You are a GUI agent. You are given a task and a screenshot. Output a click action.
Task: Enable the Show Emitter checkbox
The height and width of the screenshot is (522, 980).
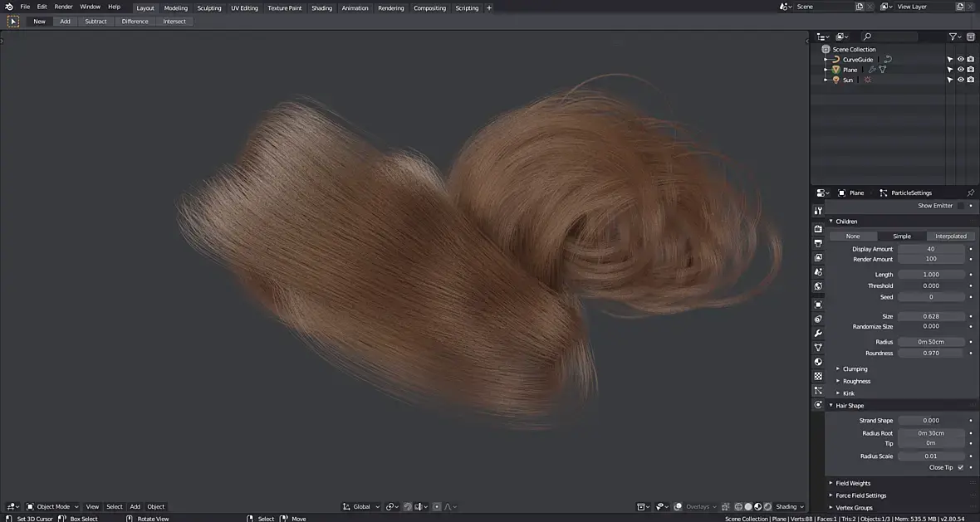961,206
